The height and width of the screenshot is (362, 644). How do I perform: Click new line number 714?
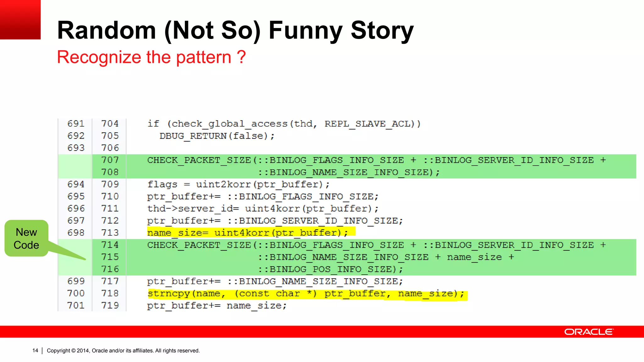pos(110,245)
